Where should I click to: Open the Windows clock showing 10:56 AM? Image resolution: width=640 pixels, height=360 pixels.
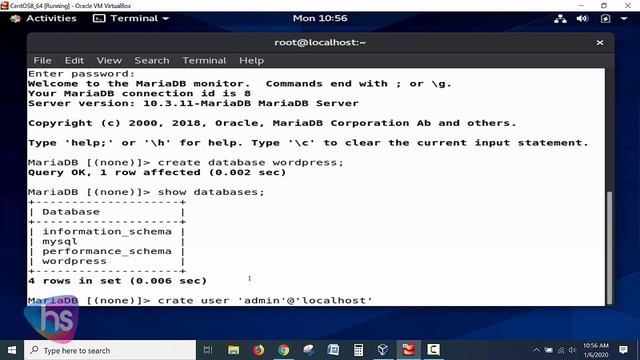point(596,350)
